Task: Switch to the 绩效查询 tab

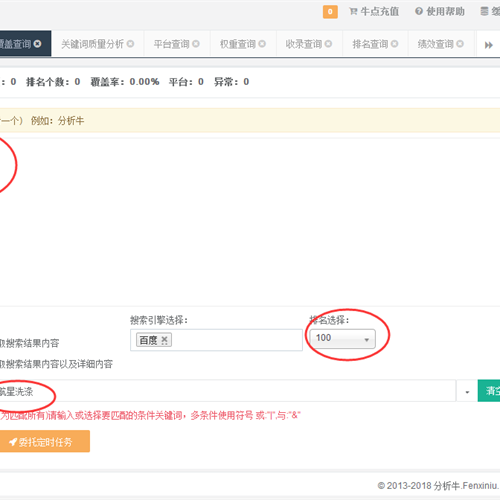Action: coord(436,44)
